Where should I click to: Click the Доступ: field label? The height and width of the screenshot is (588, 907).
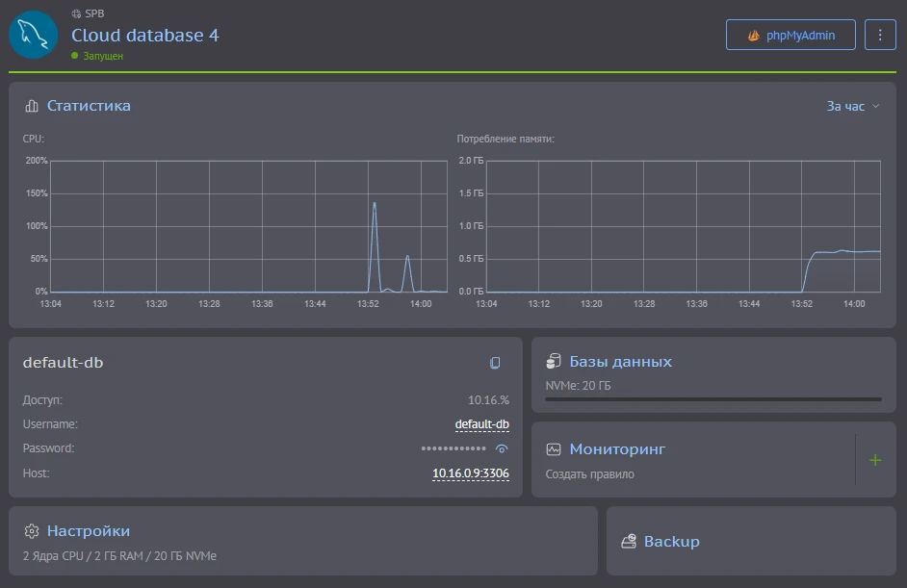pyautogui.click(x=42, y=400)
